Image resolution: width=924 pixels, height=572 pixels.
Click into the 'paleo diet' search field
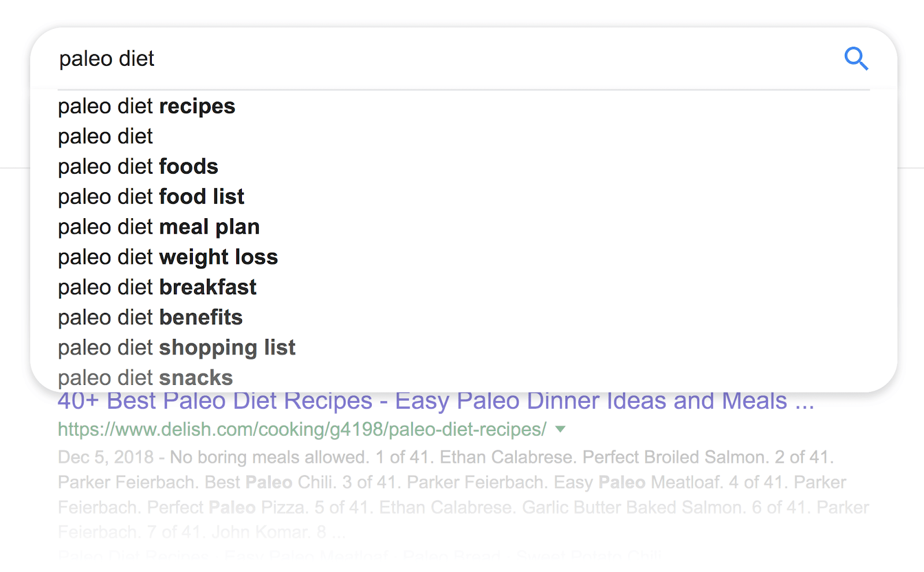tap(404, 58)
